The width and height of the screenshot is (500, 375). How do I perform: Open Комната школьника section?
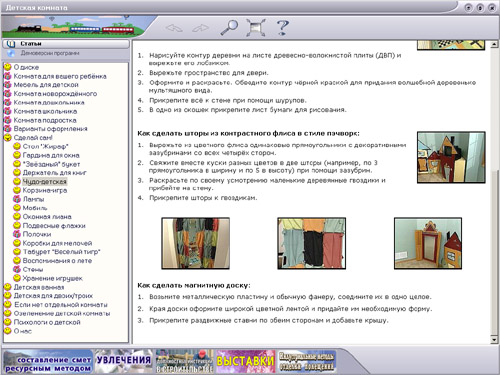(x=45, y=111)
